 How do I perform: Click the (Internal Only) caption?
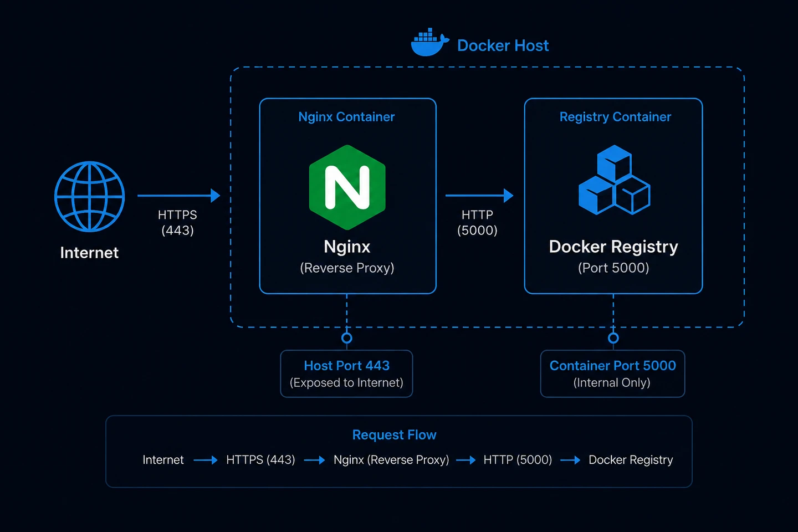tap(612, 382)
